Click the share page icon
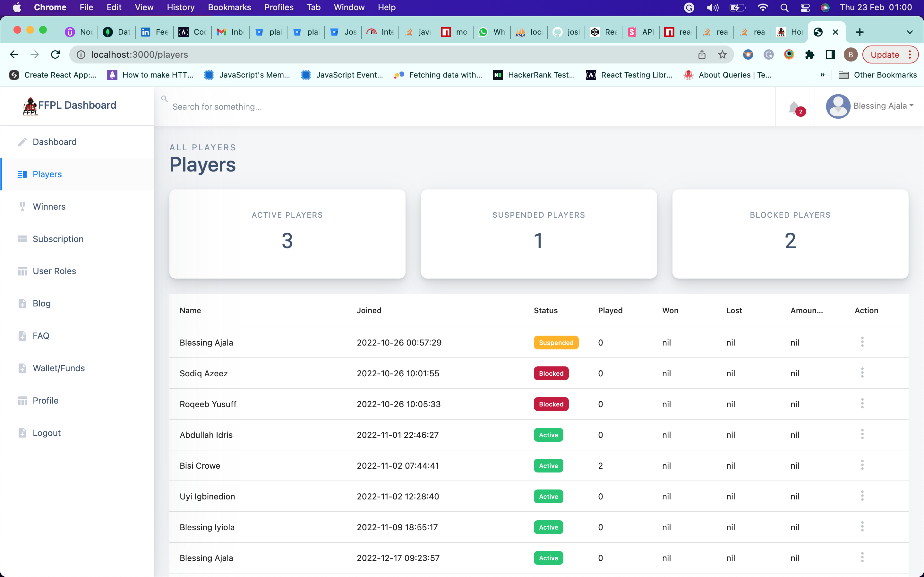This screenshot has height=577, width=924. 702,54
